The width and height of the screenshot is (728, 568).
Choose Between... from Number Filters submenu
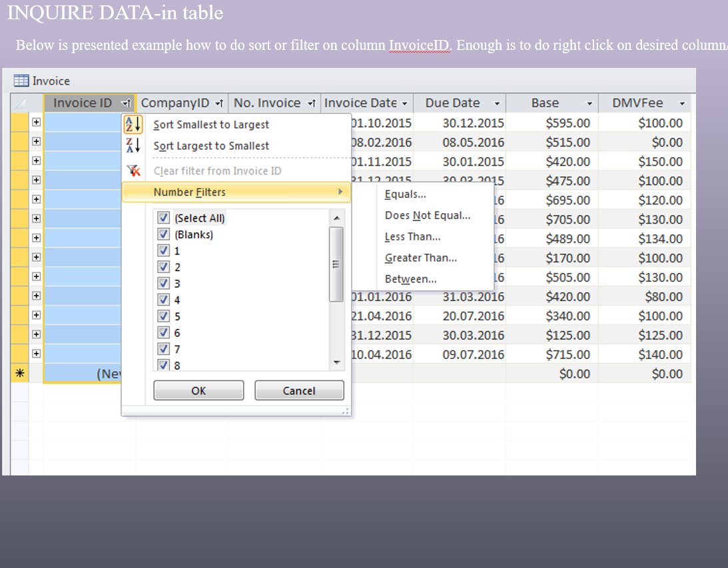[410, 279]
